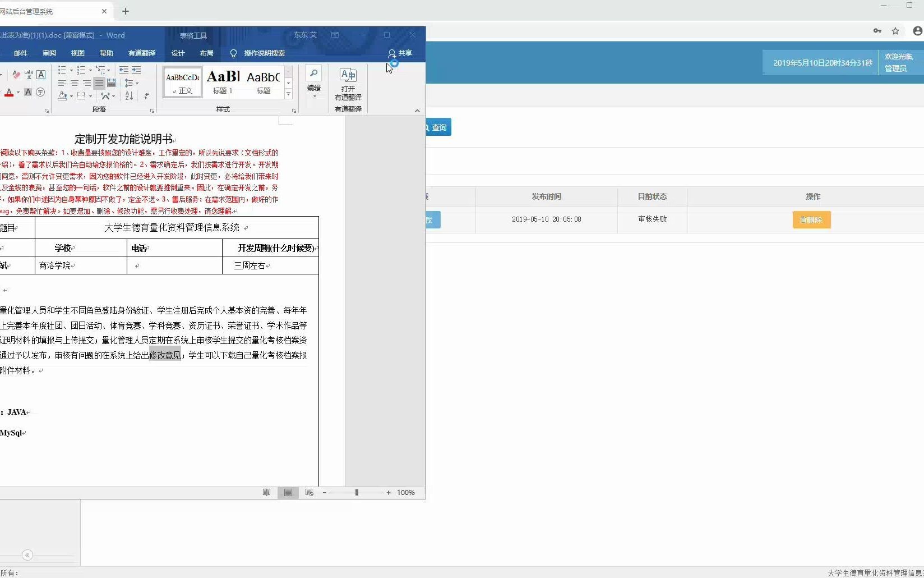Screen dimensions: 924x578
Task: Switch to the table 设计 tab
Action: 178,53
